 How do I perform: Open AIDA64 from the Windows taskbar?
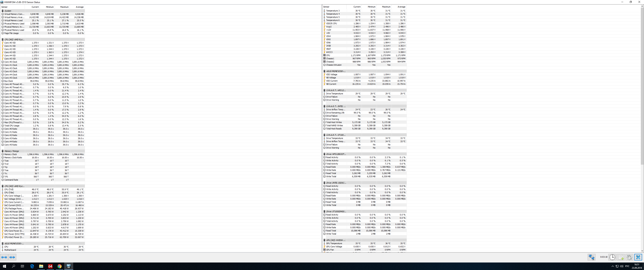coord(50,266)
